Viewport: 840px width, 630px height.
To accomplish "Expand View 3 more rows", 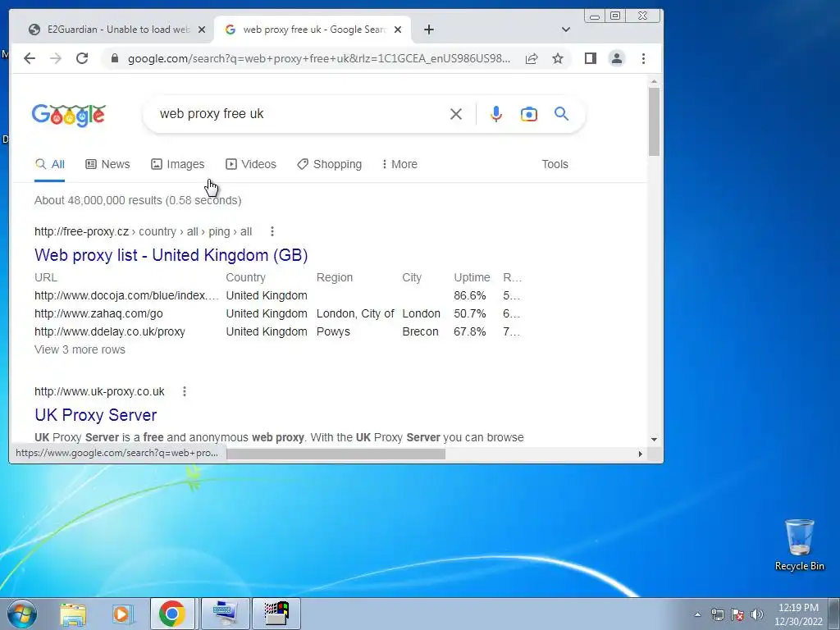I will tap(80, 349).
